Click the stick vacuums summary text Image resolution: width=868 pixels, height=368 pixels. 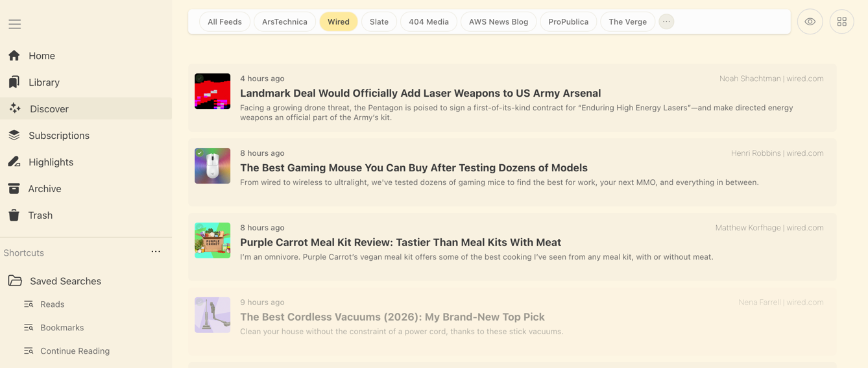(402, 332)
